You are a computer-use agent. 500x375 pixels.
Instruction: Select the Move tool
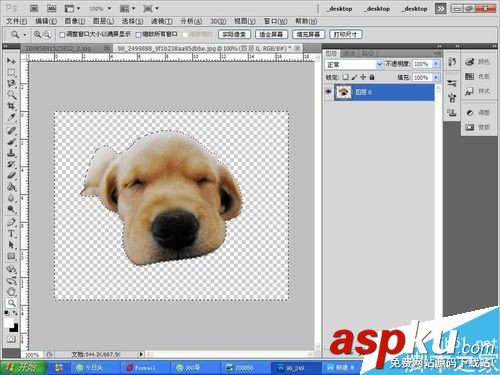(11, 61)
